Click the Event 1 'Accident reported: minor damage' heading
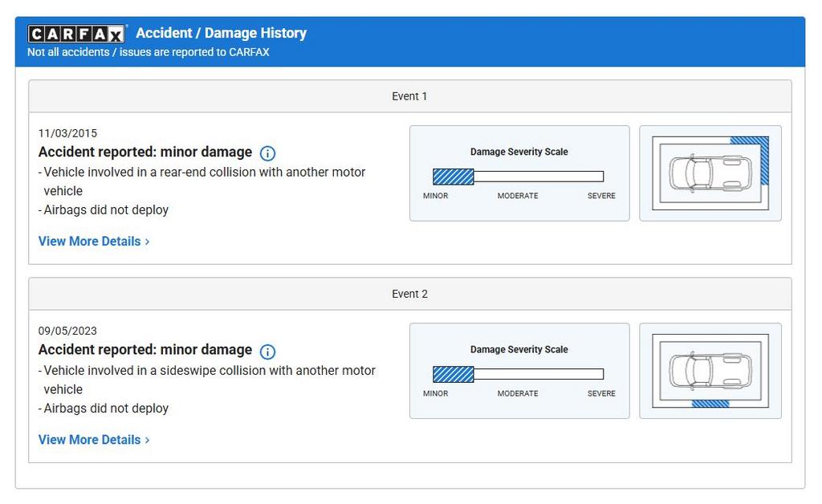Screen dimensions: 822x504 click(x=145, y=152)
